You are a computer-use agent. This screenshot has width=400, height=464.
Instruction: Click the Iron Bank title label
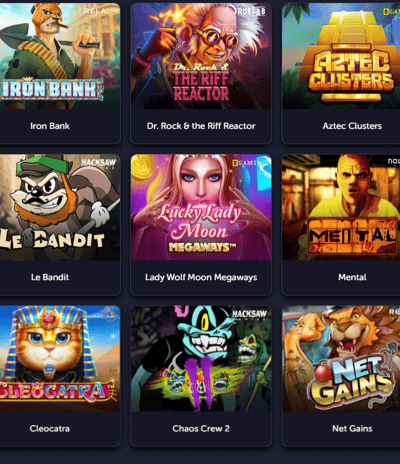click(x=50, y=126)
